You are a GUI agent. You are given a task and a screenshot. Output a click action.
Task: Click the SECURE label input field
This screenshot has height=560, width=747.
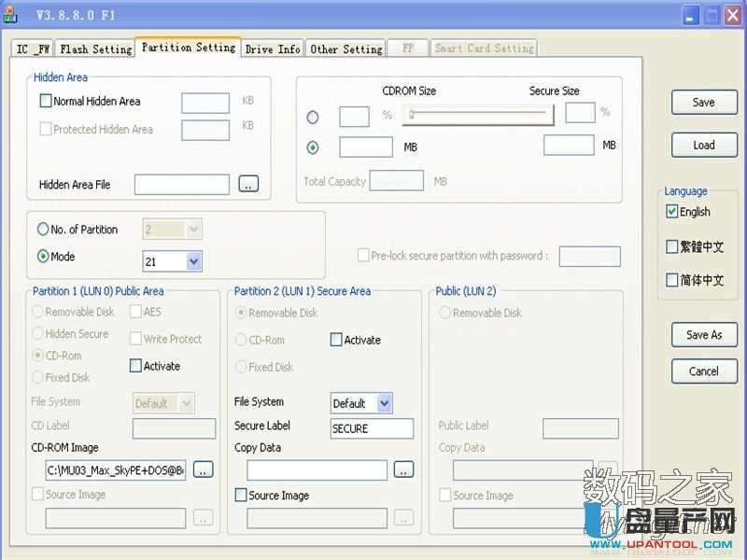(x=371, y=428)
